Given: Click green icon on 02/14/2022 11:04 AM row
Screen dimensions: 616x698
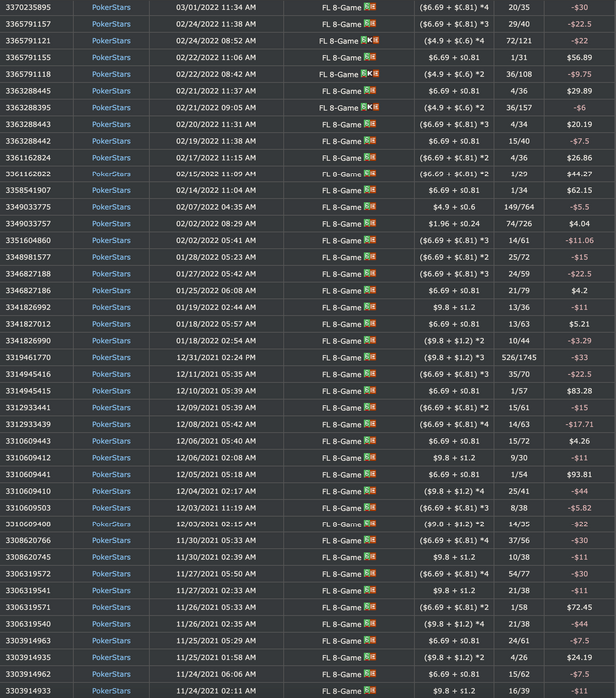Looking at the screenshot, I should tap(367, 190).
